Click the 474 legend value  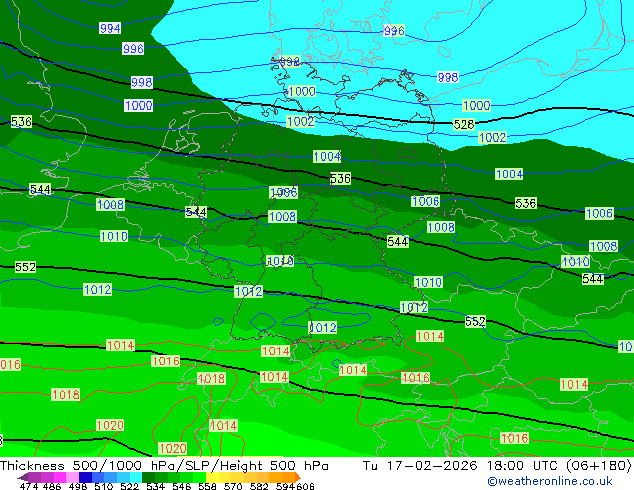[29, 486]
